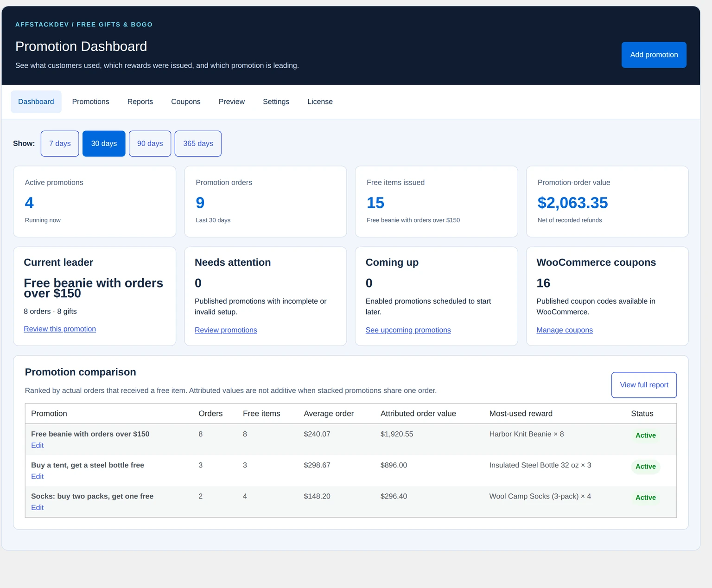
Task: Open the Preview tab
Action: click(232, 102)
